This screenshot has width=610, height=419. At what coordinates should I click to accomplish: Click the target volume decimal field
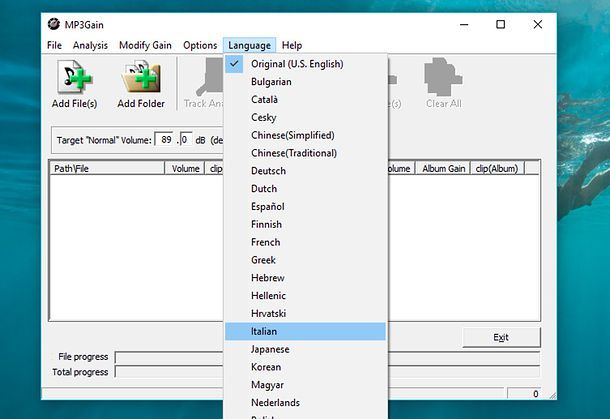(186, 139)
